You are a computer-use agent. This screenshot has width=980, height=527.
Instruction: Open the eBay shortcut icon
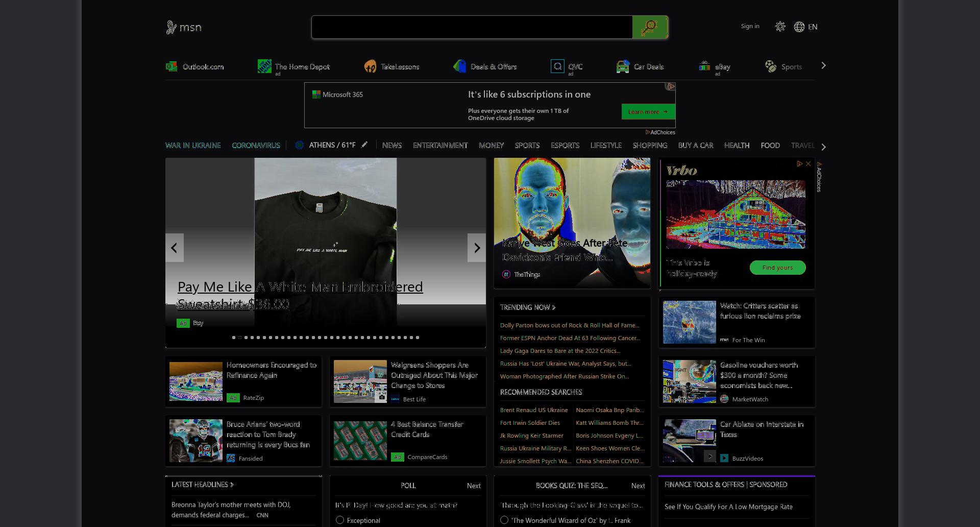(704, 66)
